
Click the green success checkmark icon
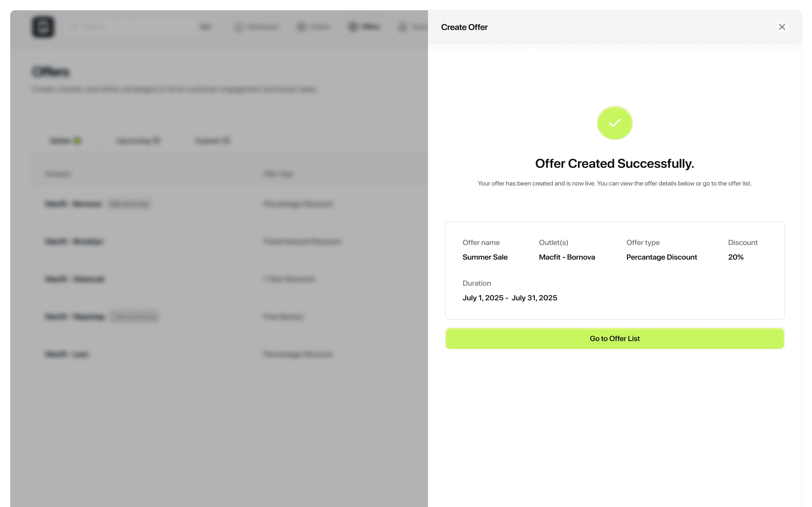(614, 123)
